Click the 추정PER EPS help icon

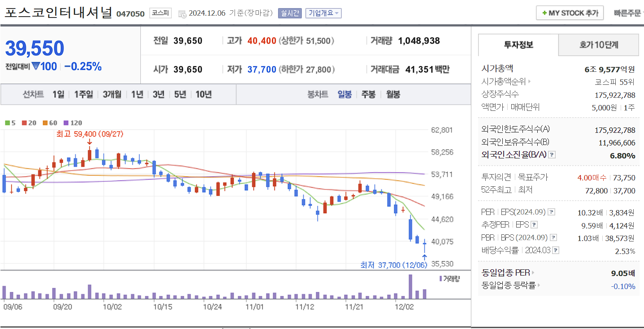coord(533,224)
